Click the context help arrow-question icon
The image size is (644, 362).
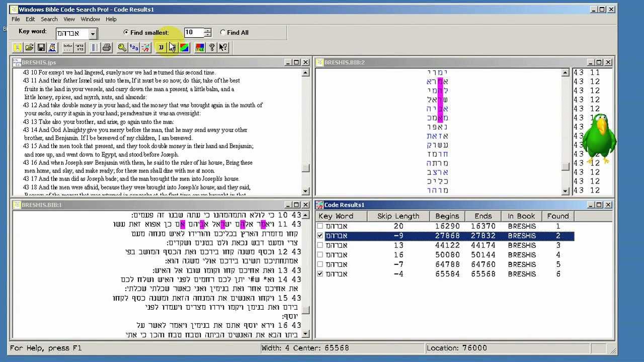tap(223, 47)
